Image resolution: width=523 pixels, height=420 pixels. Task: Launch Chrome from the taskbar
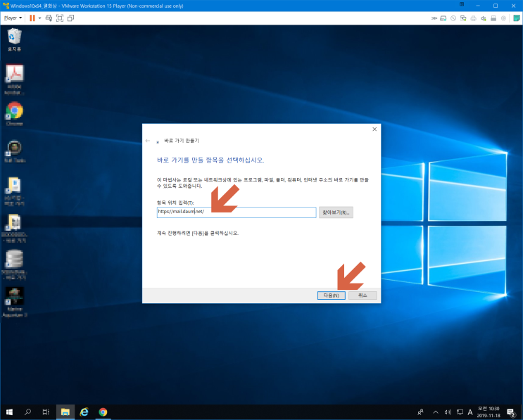[103, 412]
